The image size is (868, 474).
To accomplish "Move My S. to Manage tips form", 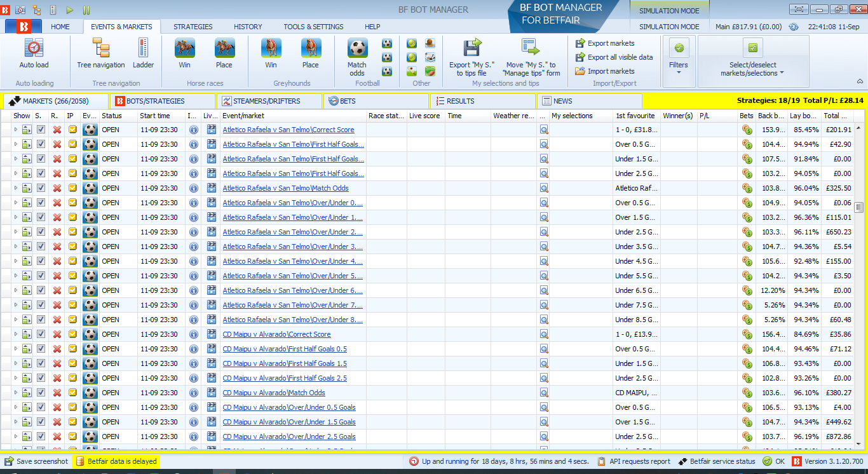I will pos(531,57).
